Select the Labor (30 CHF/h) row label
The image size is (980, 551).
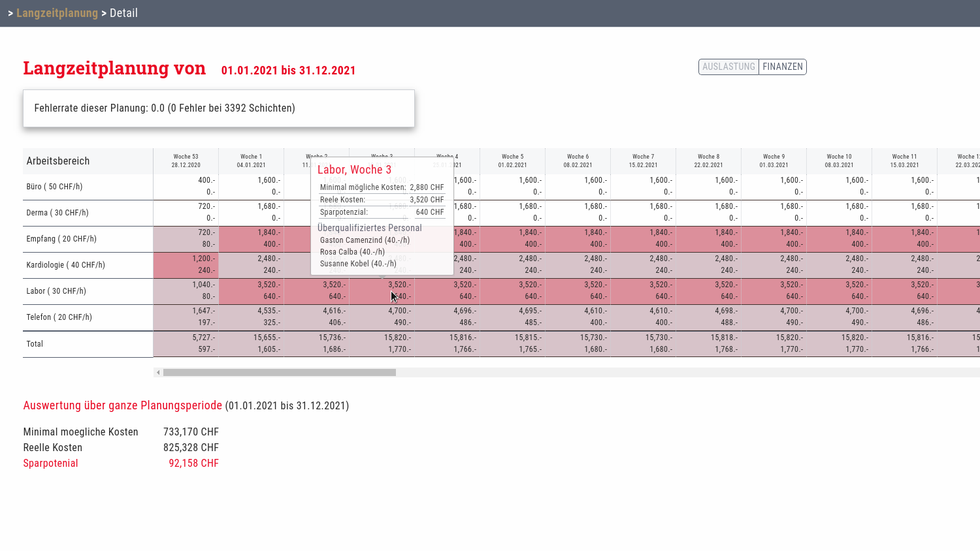point(56,291)
